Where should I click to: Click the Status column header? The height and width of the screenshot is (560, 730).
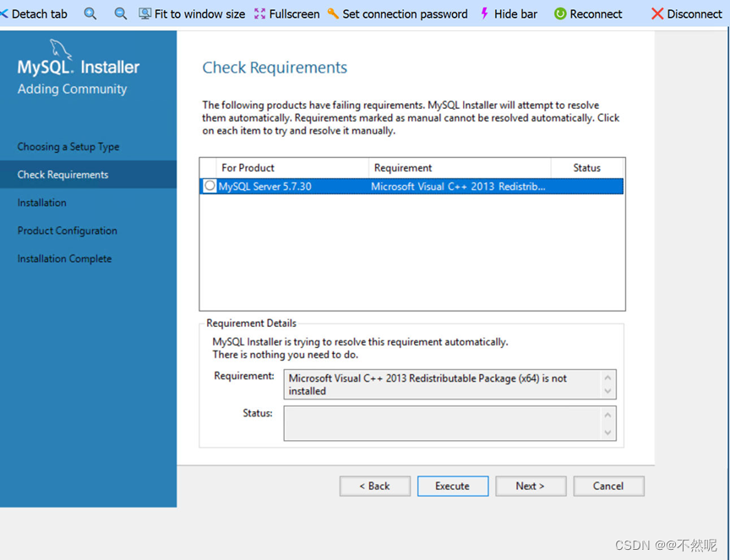(x=586, y=167)
